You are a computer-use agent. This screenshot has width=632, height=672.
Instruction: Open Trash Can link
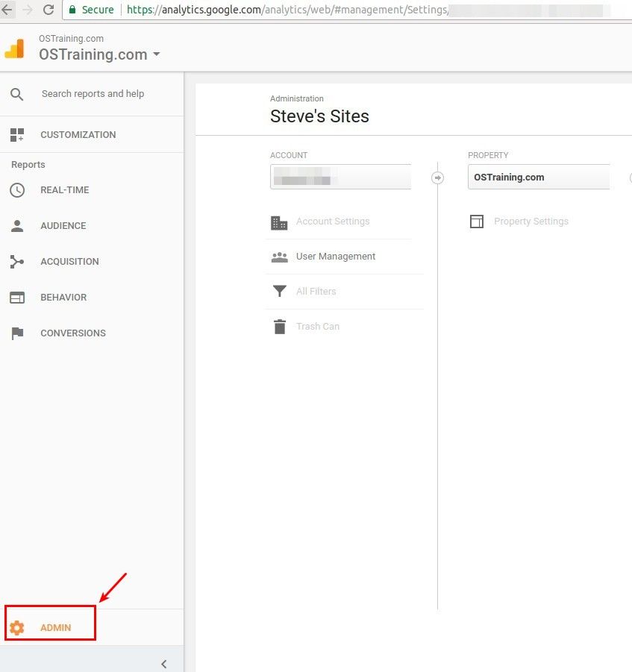coord(318,327)
